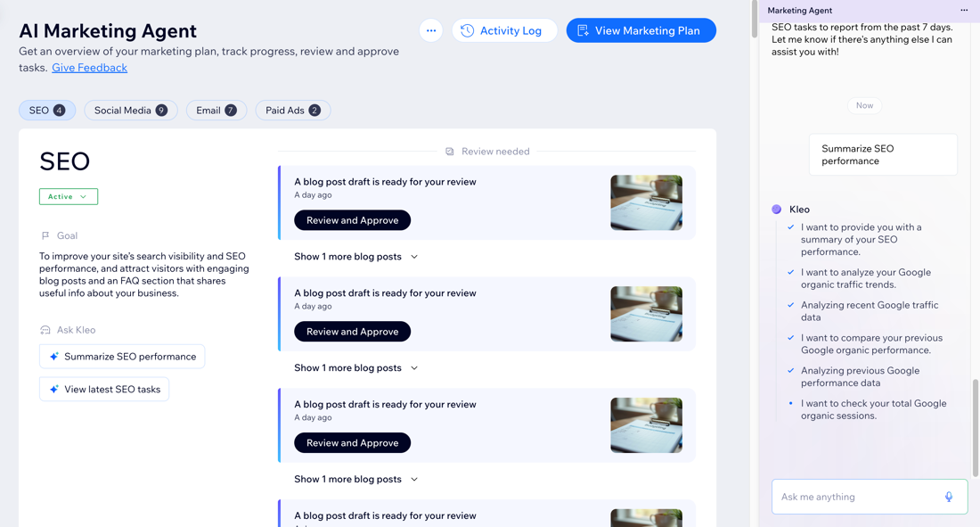Click View latest SEO tasks button

coord(103,389)
